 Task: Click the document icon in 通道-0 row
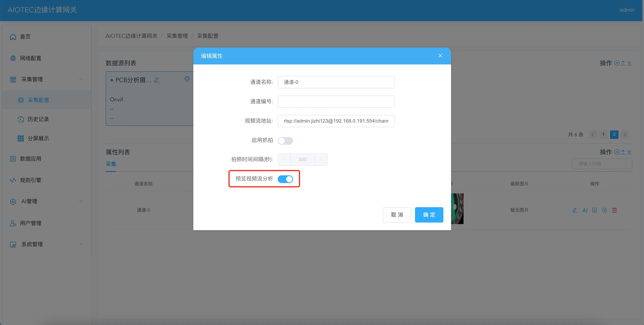pyautogui.click(x=595, y=210)
